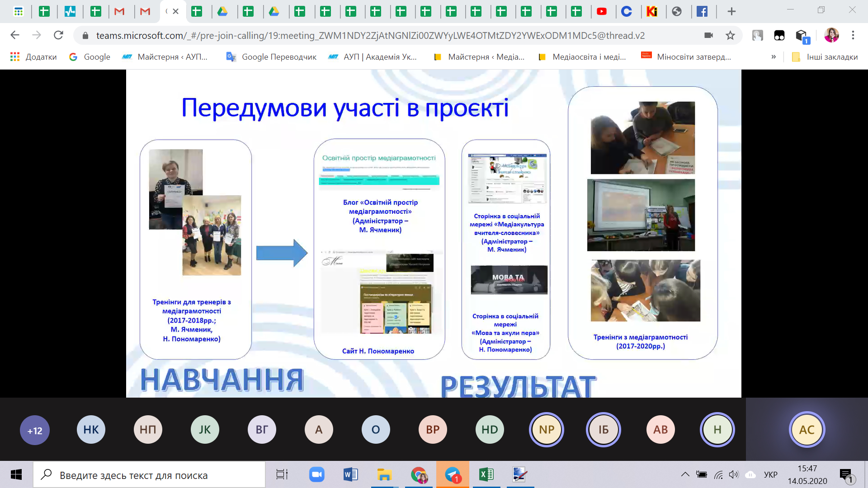868x488 pixels.
Task: Switch to the second Gmail tab
Action: click(145, 11)
